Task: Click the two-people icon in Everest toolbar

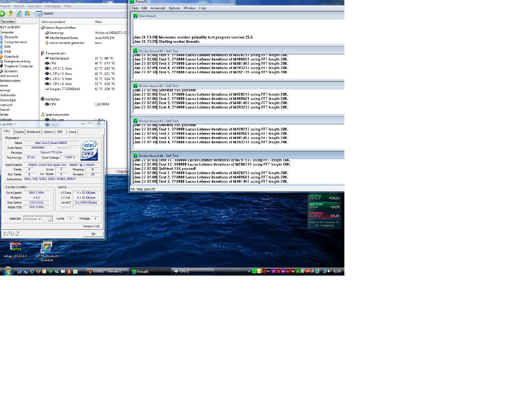Action: click(27, 13)
